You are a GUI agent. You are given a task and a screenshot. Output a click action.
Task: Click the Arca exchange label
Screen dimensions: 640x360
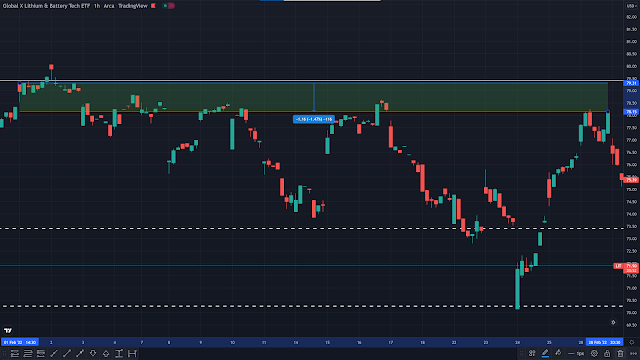[109, 6]
